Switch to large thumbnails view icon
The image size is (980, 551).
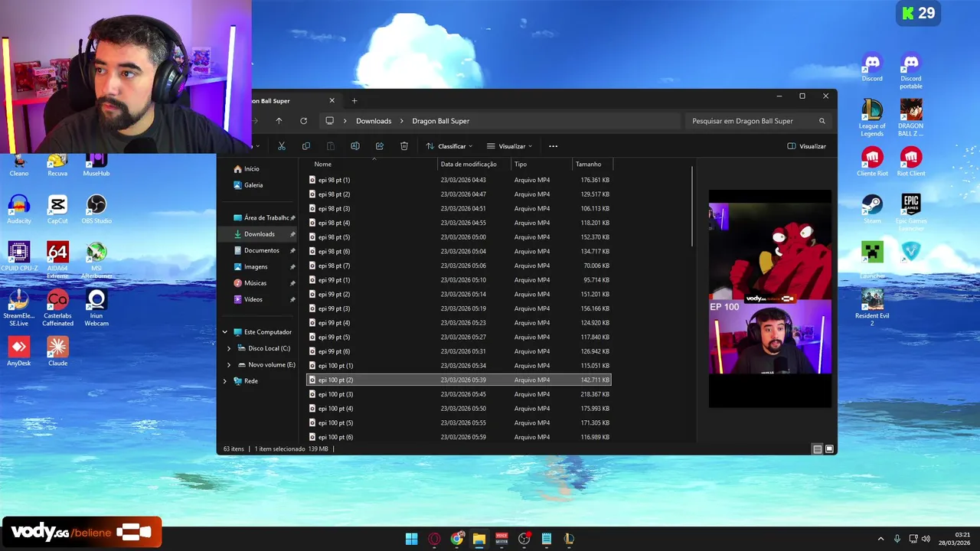coord(829,449)
